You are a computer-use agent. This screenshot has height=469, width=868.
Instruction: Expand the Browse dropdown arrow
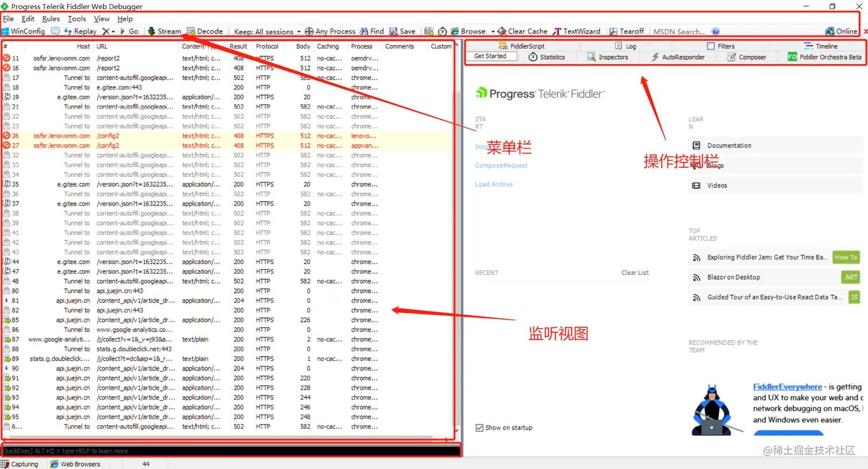[493, 32]
